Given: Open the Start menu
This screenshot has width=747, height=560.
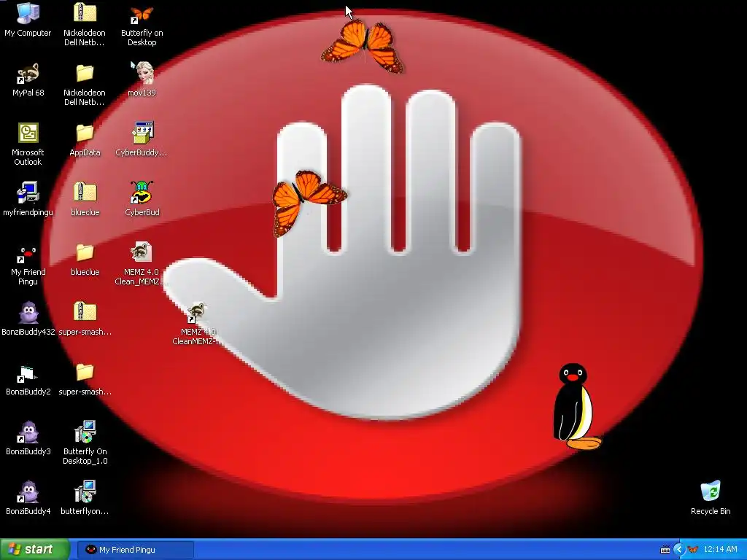Looking at the screenshot, I should 35,550.
